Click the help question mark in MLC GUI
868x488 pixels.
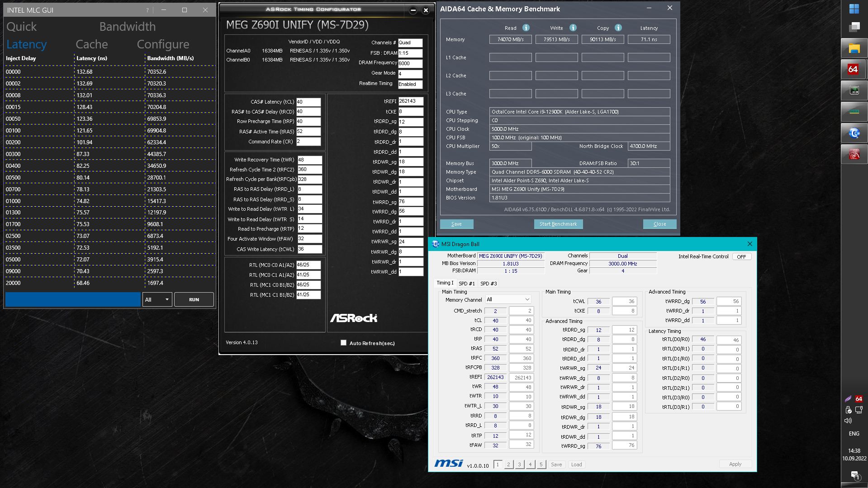pos(147,10)
